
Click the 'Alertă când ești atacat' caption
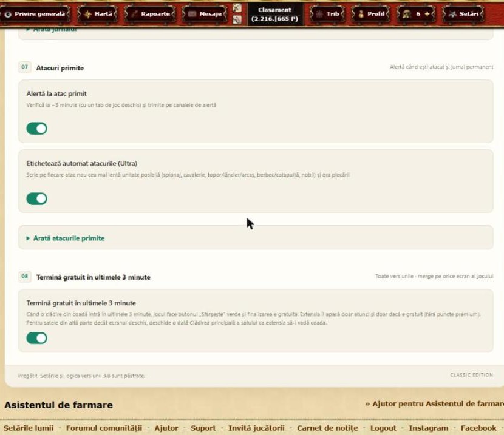click(x=441, y=67)
